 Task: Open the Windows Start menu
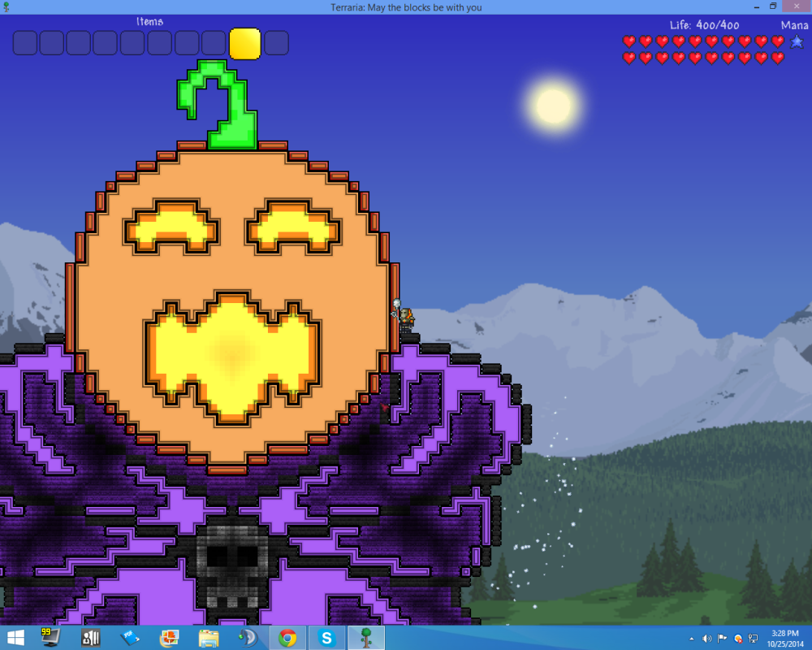(x=15, y=638)
